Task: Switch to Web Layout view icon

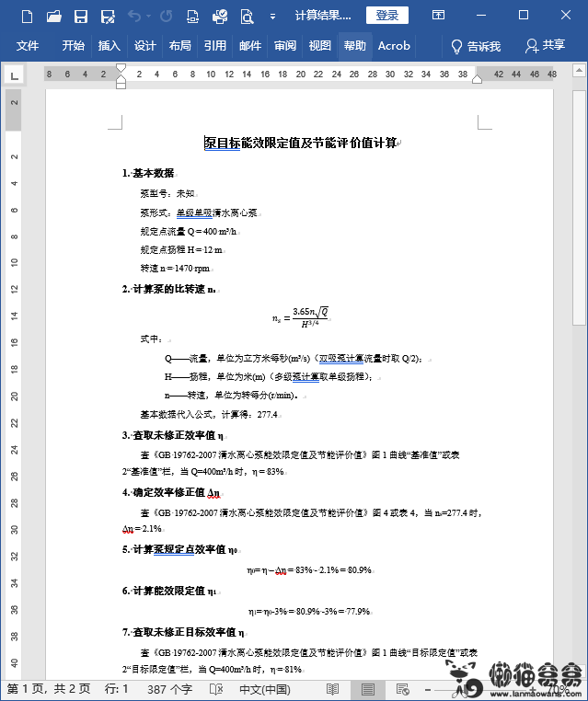Action: [x=402, y=689]
